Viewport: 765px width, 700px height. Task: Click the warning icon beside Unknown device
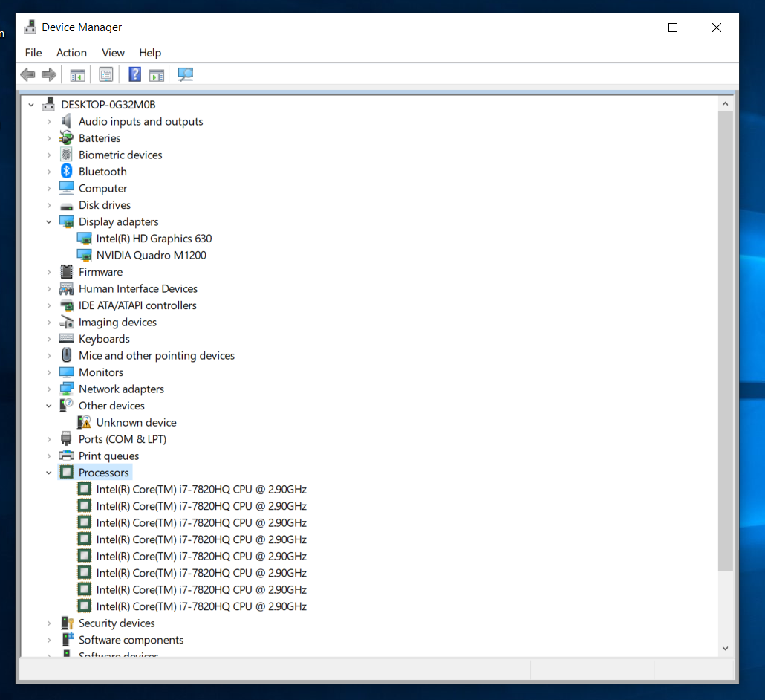[85, 422]
